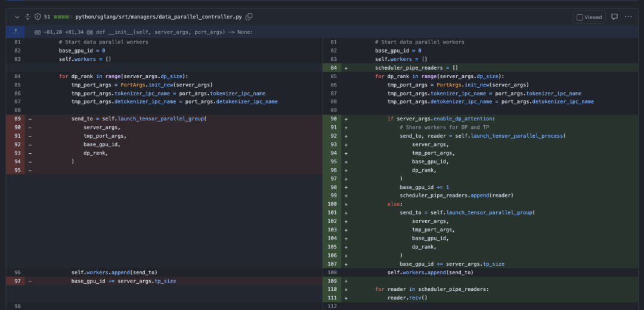
Task: Select added line number 84 on right
Action: (333, 68)
